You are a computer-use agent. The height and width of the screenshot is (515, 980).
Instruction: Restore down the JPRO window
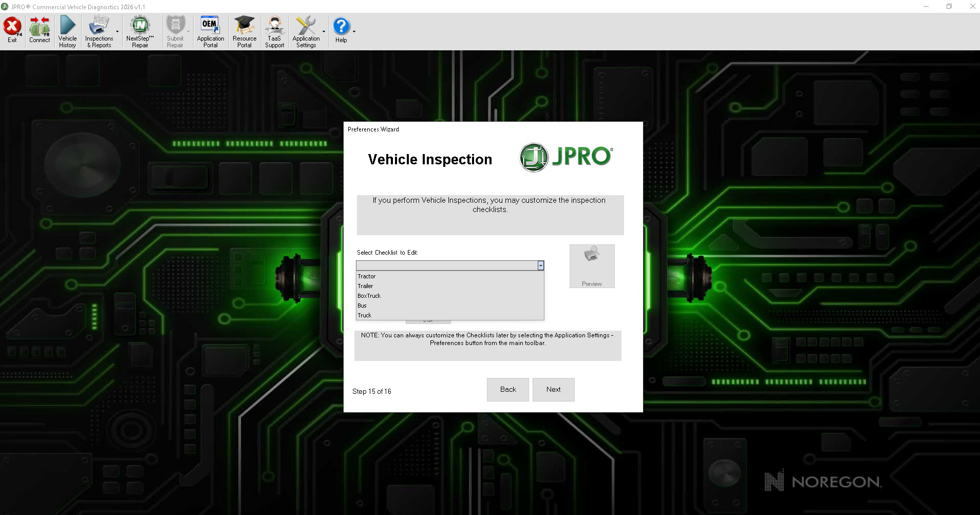(949, 7)
